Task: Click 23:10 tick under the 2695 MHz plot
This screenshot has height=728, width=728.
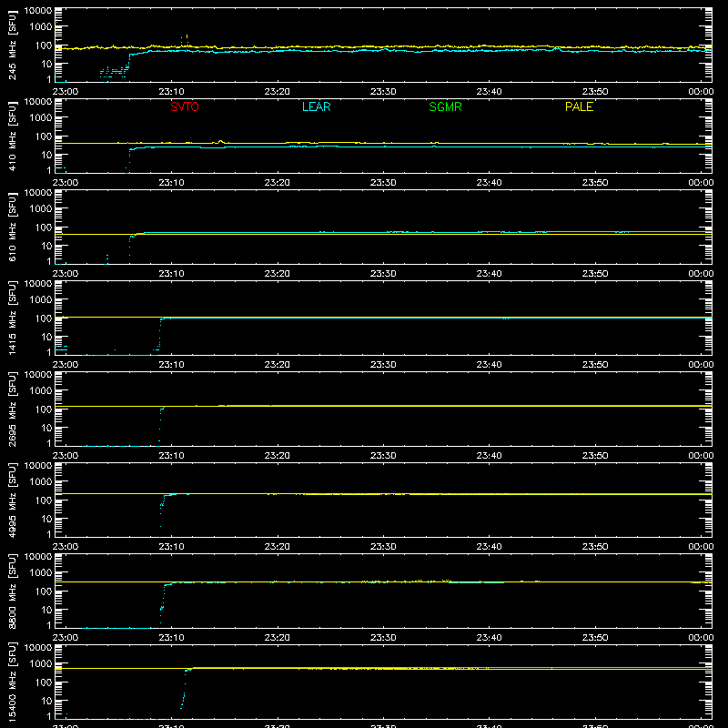Action: click(171, 456)
